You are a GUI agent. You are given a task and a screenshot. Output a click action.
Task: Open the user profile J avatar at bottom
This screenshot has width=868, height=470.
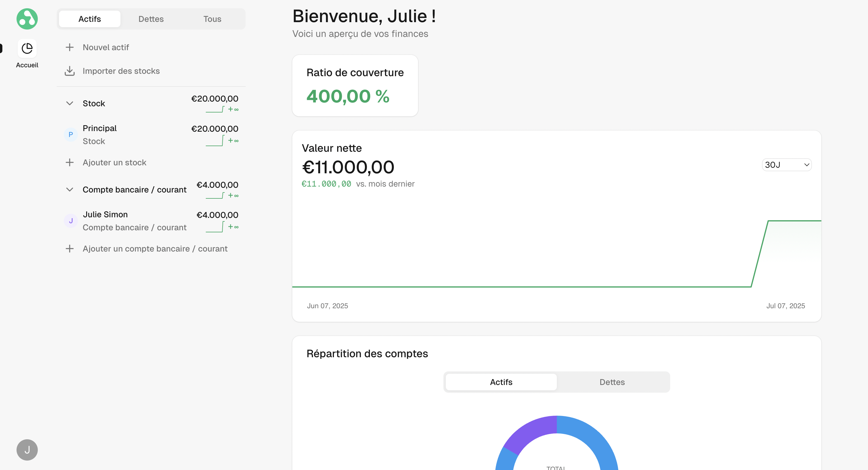coord(27,450)
